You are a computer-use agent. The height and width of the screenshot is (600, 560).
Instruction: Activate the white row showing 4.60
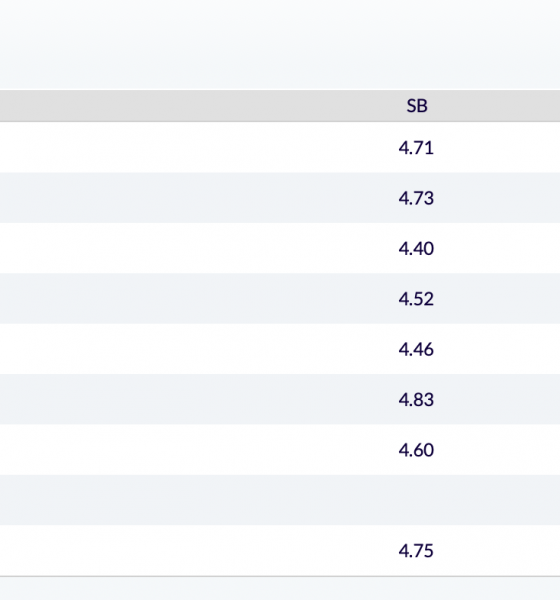[x=280, y=450]
